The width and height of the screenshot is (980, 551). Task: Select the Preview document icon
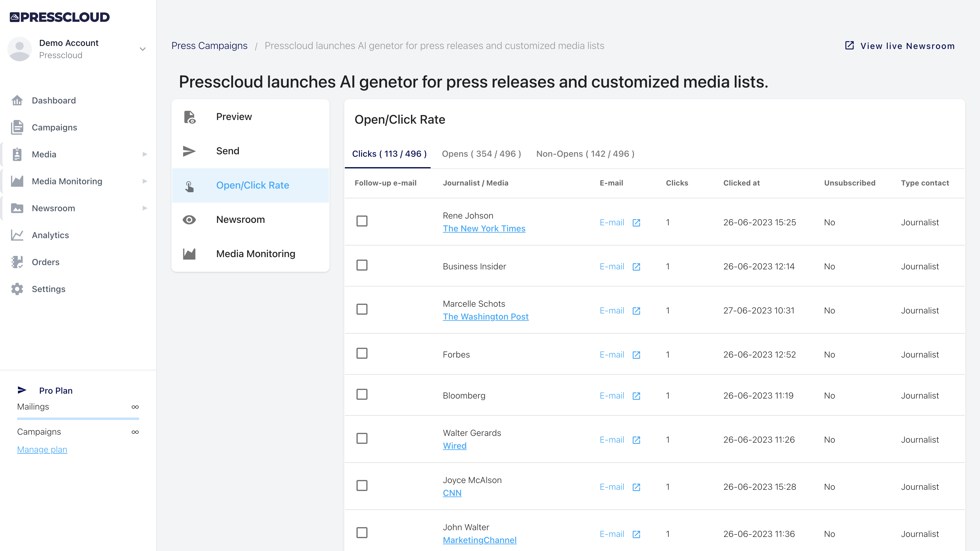[190, 117]
